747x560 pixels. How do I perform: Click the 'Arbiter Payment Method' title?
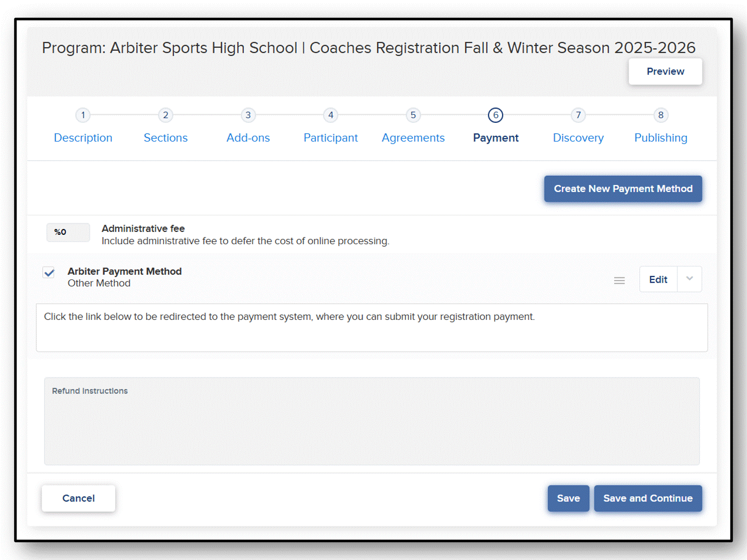pos(125,271)
